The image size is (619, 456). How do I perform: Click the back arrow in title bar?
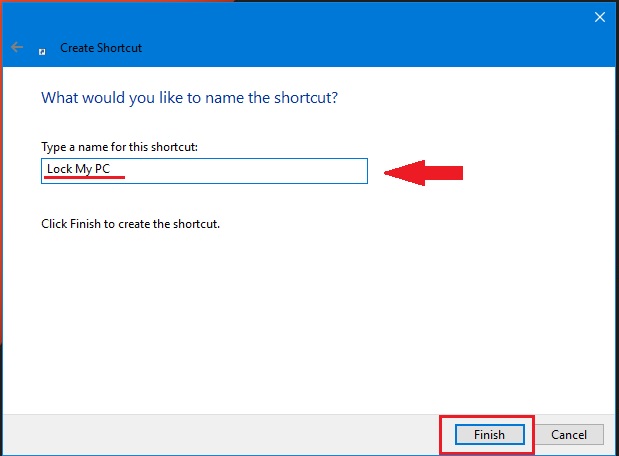click(x=17, y=47)
